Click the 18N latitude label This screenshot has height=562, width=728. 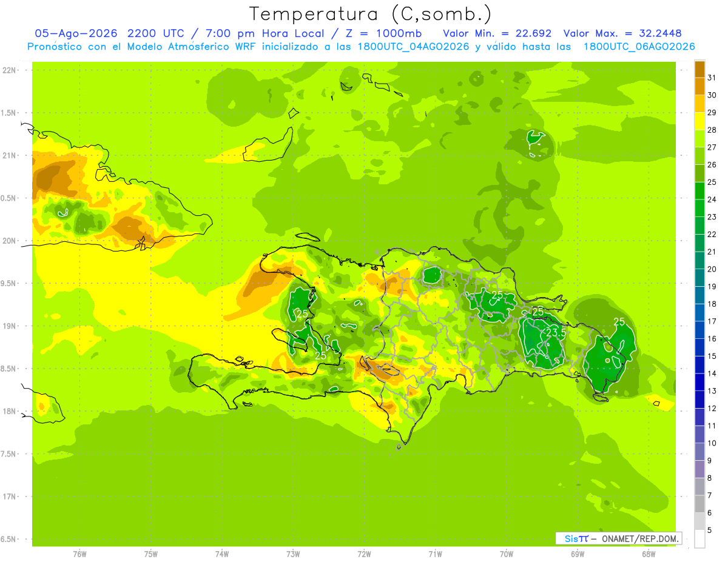point(8,411)
